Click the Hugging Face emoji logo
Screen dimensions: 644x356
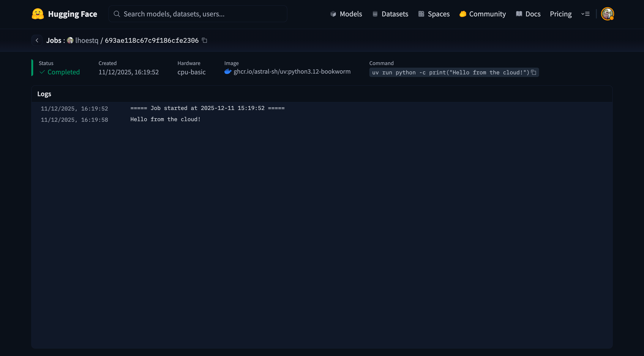click(x=38, y=14)
